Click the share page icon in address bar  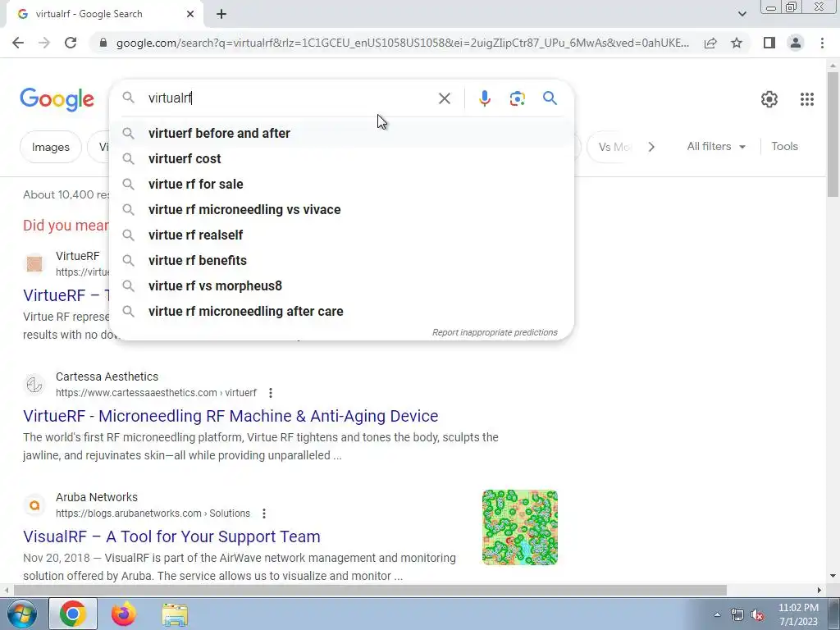click(x=710, y=43)
